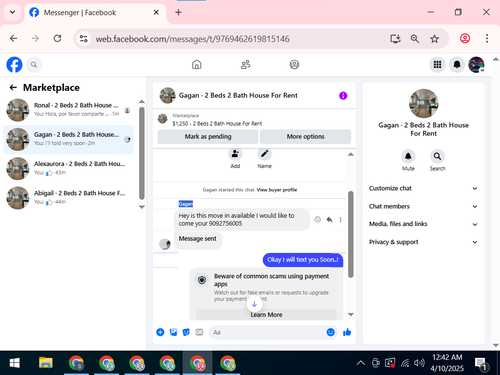Reply to Gagan's message arrow icon
This screenshot has height=375, width=500.
pos(329,219)
